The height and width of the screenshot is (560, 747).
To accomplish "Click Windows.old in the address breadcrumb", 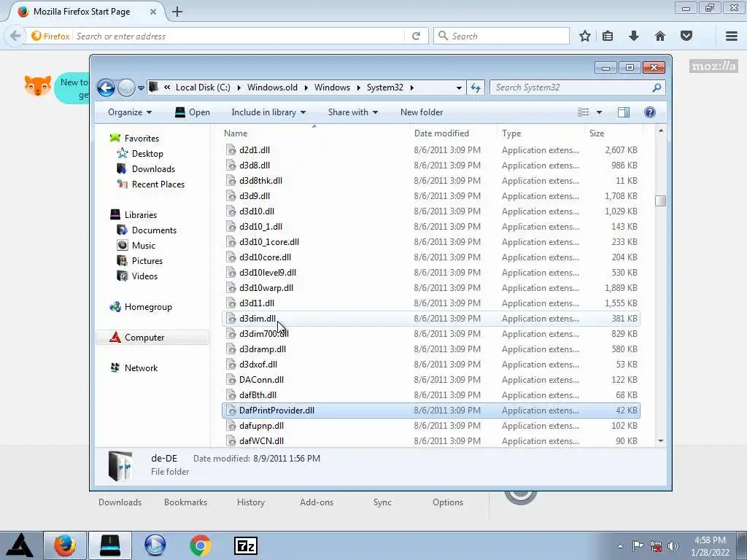I will point(272,87).
